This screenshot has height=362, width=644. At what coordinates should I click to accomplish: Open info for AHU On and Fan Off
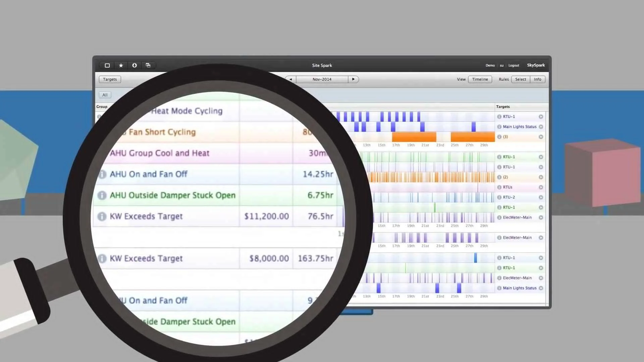[102, 174]
